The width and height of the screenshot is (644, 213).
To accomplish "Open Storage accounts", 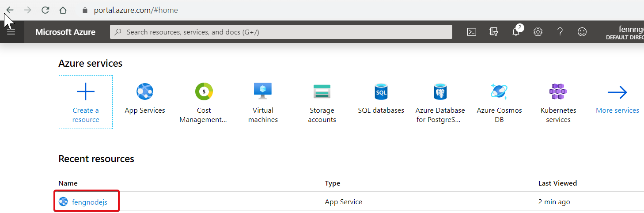I will pyautogui.click(x=322, y=103).
